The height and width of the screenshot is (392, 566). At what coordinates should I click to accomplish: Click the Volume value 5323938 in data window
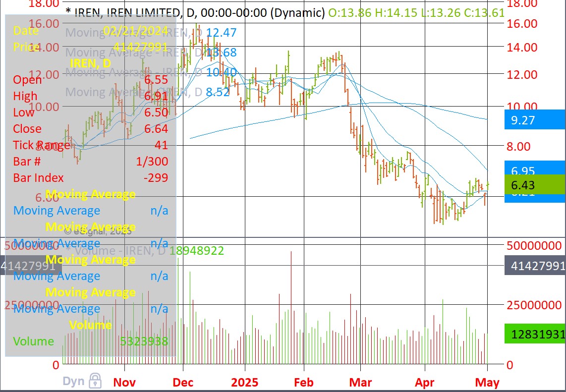(x=144, y=341)
